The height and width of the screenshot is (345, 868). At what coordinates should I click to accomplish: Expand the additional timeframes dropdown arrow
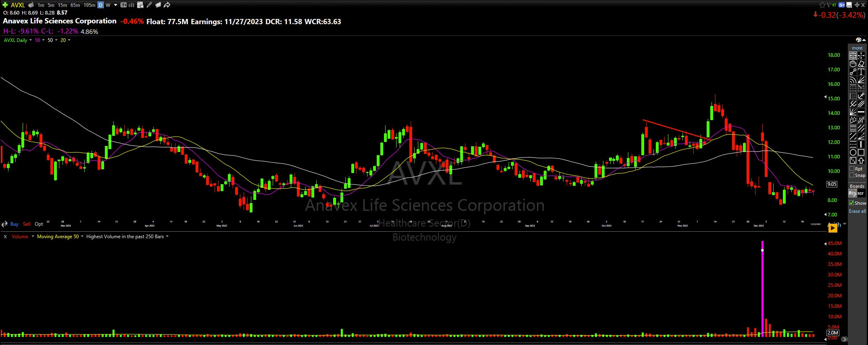[115, 5]
